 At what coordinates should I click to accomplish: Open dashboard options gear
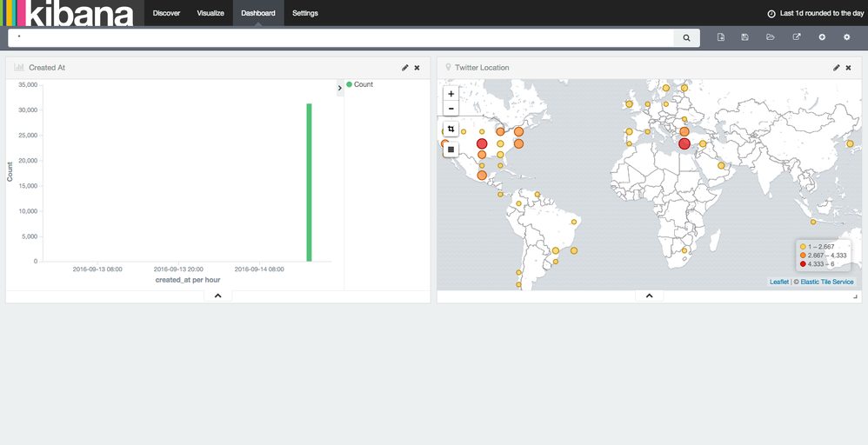(x=846, y=37)
